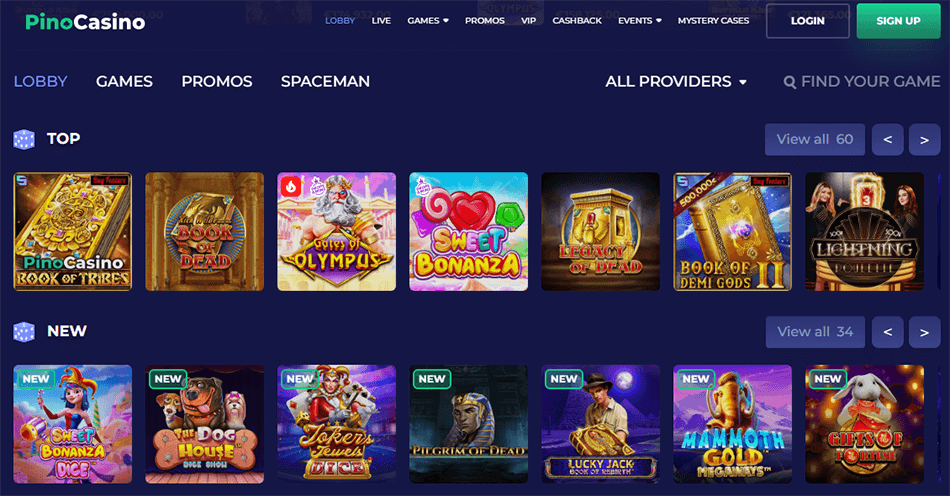Open the Mammoth Gold Megaways thumbnail
Image resolution: width=950 pixels, height=496 pixels.
coord(732,424)
